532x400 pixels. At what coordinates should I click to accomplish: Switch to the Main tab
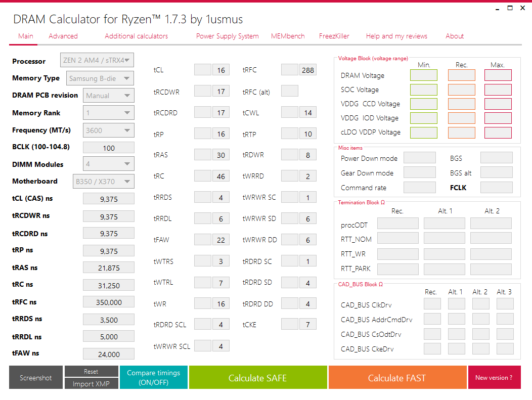(26, 36)
